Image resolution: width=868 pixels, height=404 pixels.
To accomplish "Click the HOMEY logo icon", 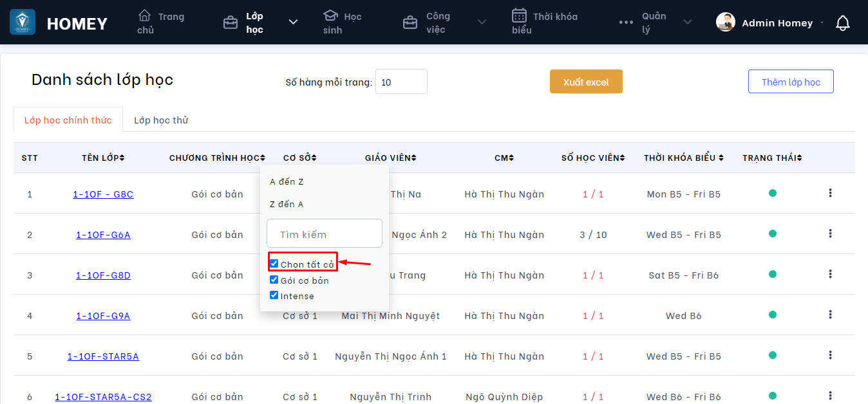I will [23, 23].
